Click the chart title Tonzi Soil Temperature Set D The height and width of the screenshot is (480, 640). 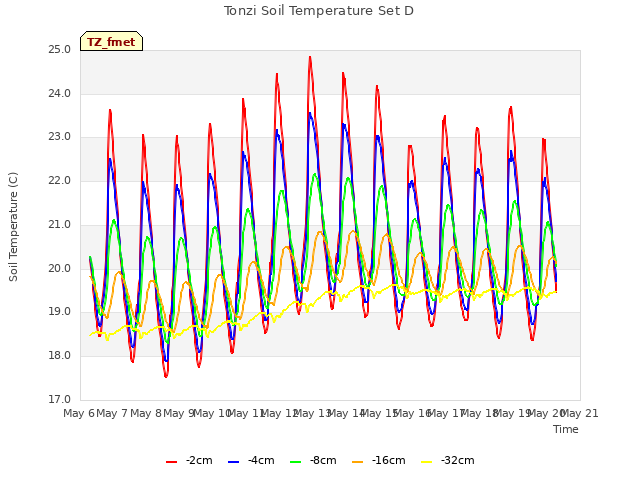(x=319, y=11)
